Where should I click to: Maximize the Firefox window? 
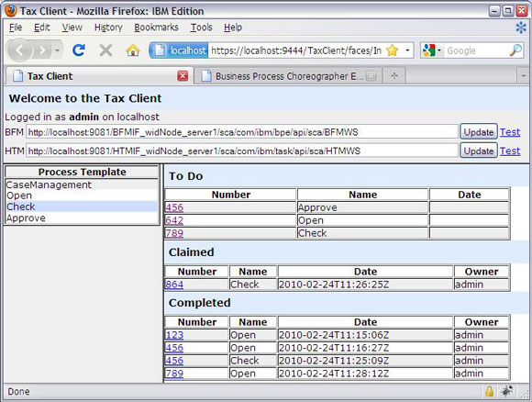(508, 11)
